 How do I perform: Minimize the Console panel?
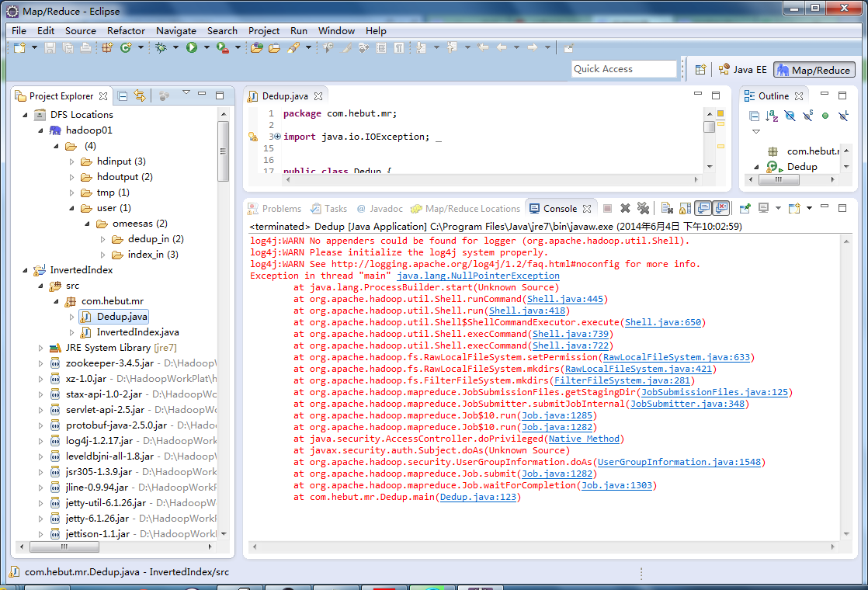pyautogui.click(x=825, y=206)
